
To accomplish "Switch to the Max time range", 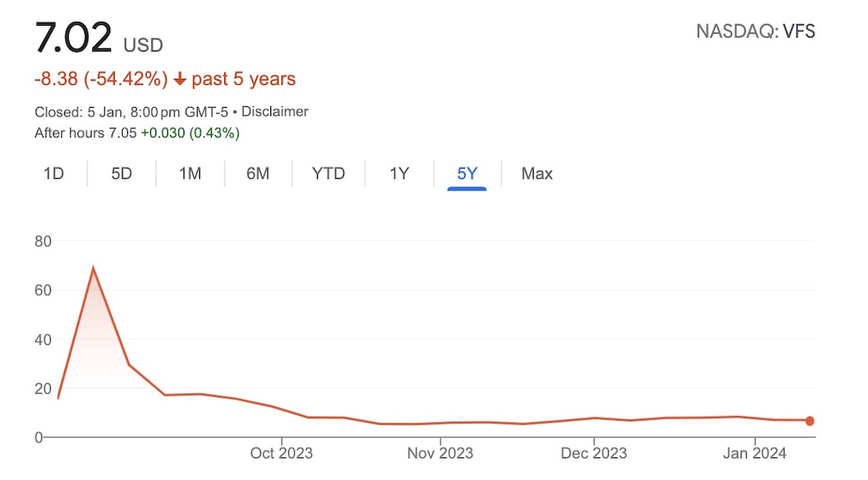I will [537, 173].
